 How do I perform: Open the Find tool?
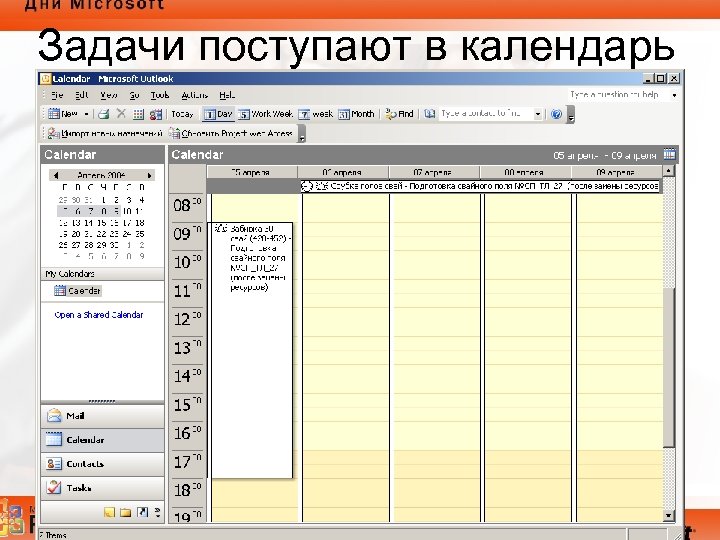399,114
